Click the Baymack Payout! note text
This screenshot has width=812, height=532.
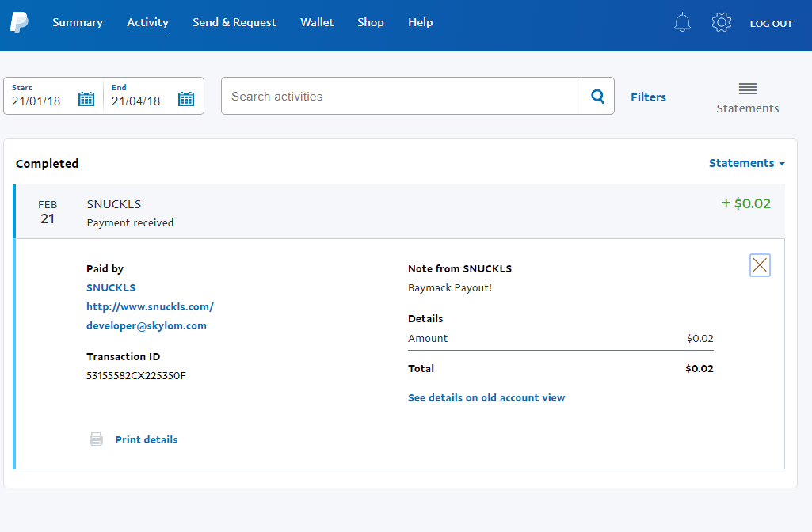(x=450, y=287)
